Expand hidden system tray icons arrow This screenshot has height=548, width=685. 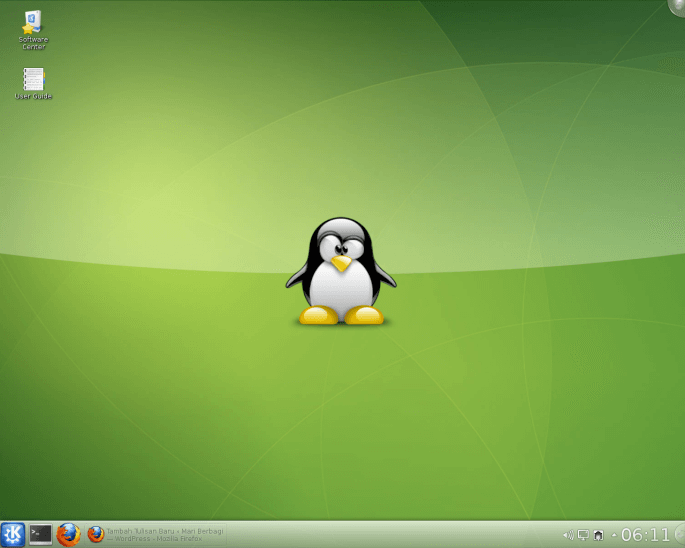(x=614, y=535)
